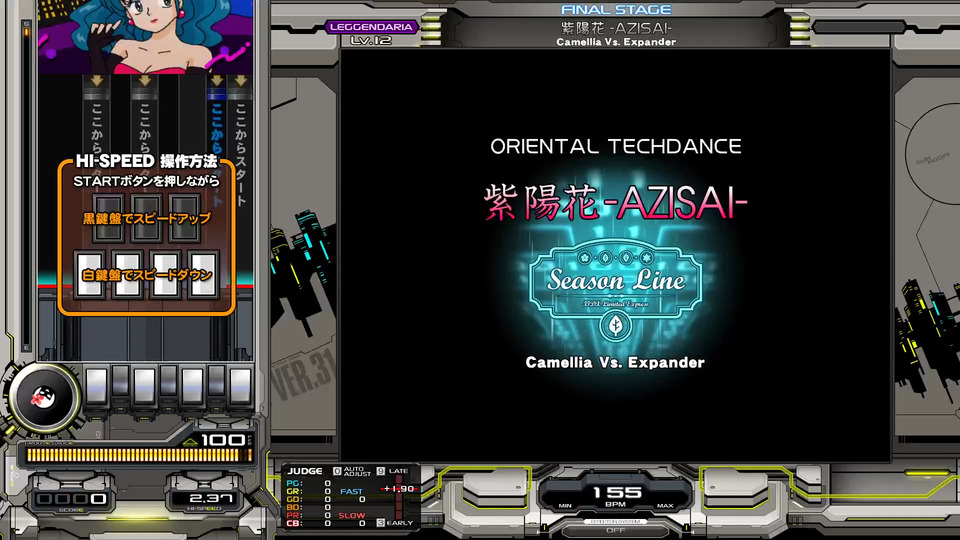Click the Season Line emblem logo
Screen dimensions: 960x540
coord(615,280)
